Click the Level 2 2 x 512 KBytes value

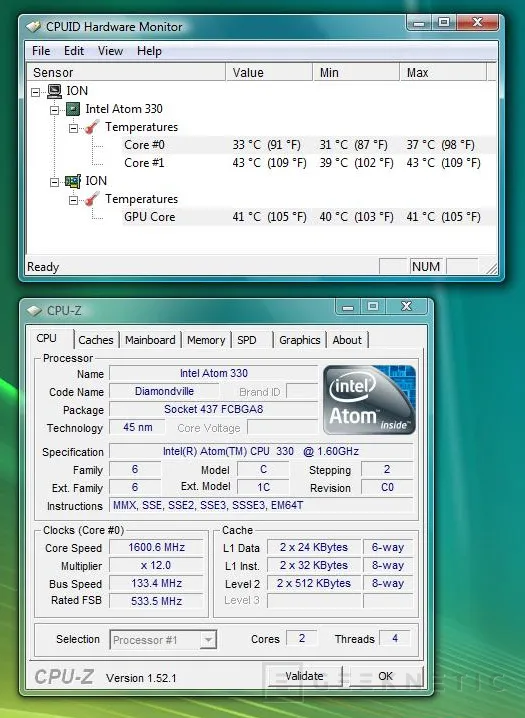pyautogui.click(x=314, y=583)
